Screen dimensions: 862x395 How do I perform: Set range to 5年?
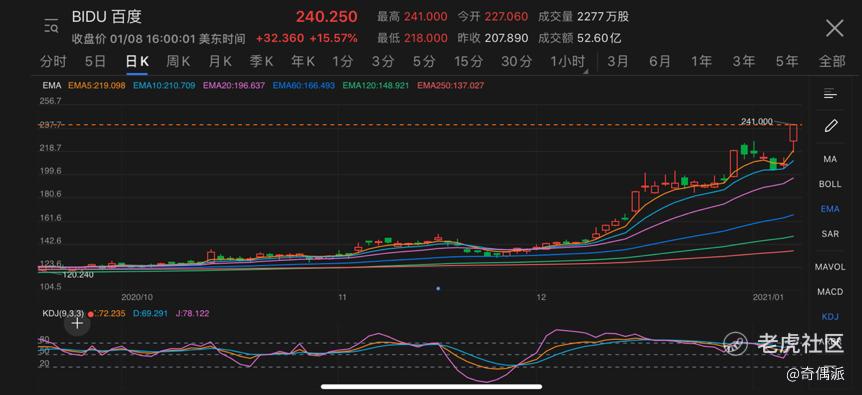pyautogui.click(x=787, y=62)
